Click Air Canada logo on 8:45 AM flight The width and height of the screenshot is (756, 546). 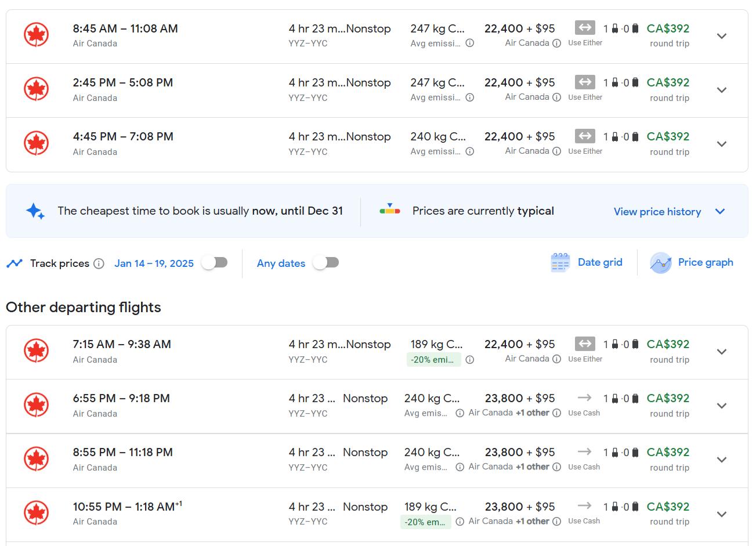[36, 35]
